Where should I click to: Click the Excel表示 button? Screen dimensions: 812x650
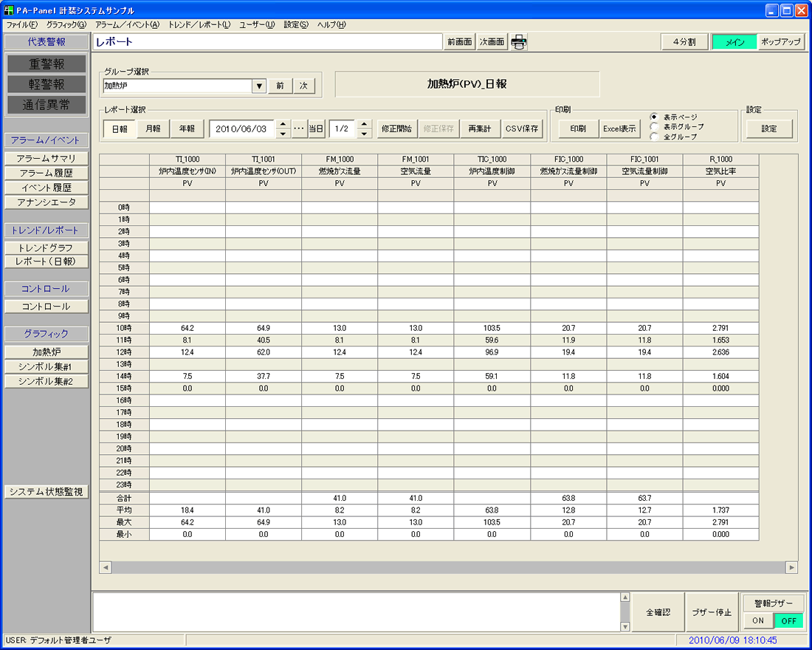[x=619, y=129]
